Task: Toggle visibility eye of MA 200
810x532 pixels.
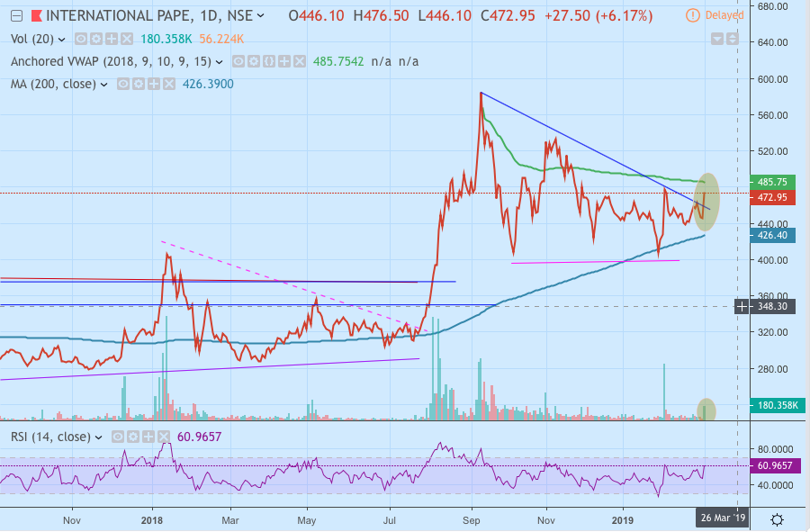Action: click(123, 85)
